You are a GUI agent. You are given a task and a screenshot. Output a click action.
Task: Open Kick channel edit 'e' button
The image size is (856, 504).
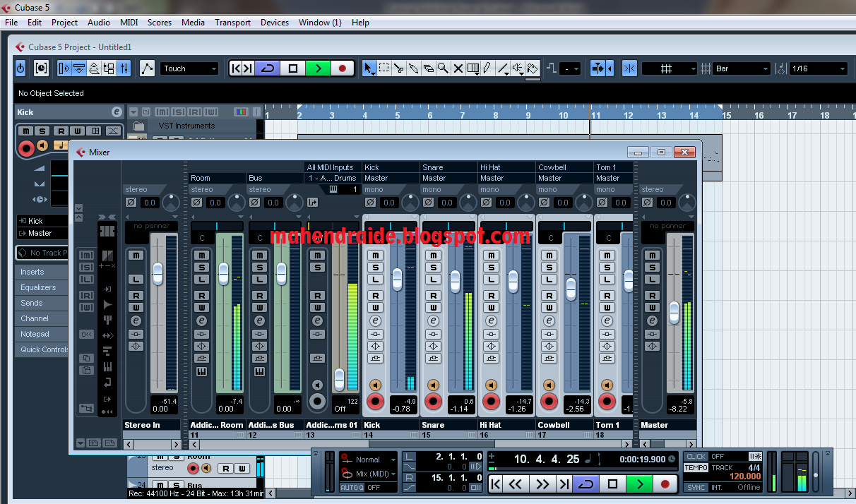tap(375, 320)
